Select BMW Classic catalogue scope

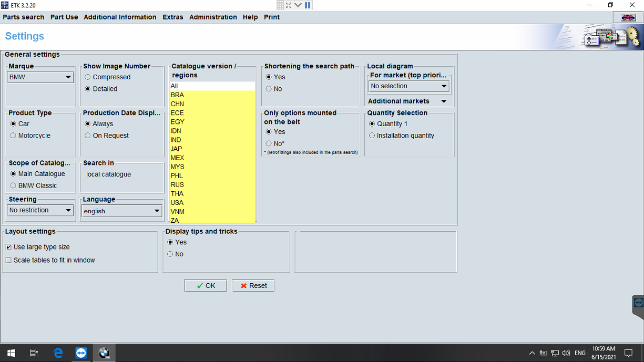tap(34, 185)
